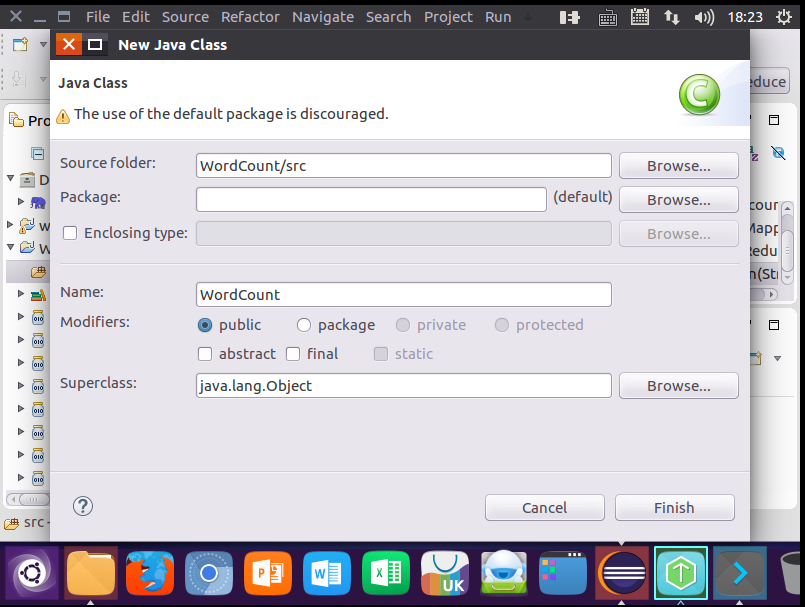Screen dimensions: 805x607
Task: Click inside the Package input field
Action: 370,199
